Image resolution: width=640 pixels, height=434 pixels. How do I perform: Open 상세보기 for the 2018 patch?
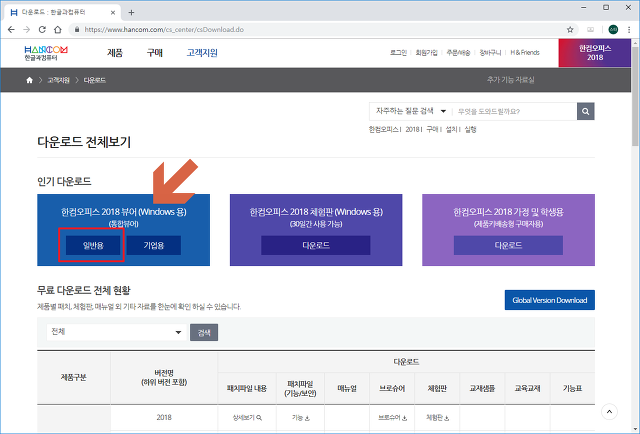(247, 418)
